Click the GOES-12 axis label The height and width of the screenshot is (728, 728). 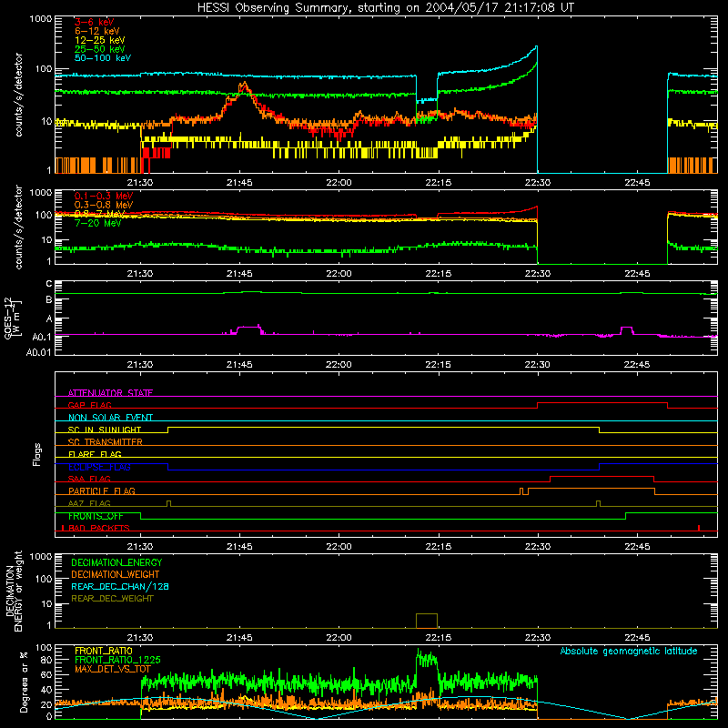pos(13,318)
